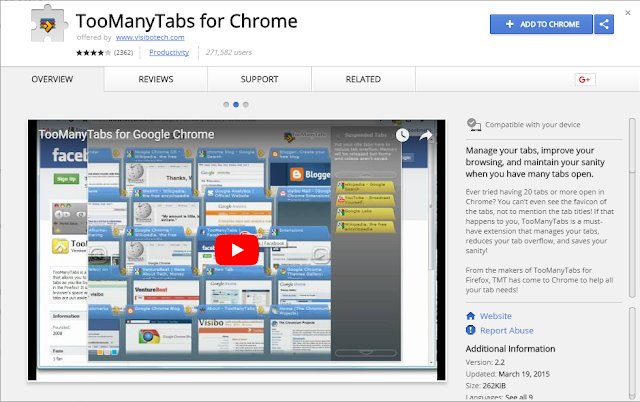Click the video title TooManyTabs for Google Chrome
This screenshot has width=640, height=402.
(126, 134)
